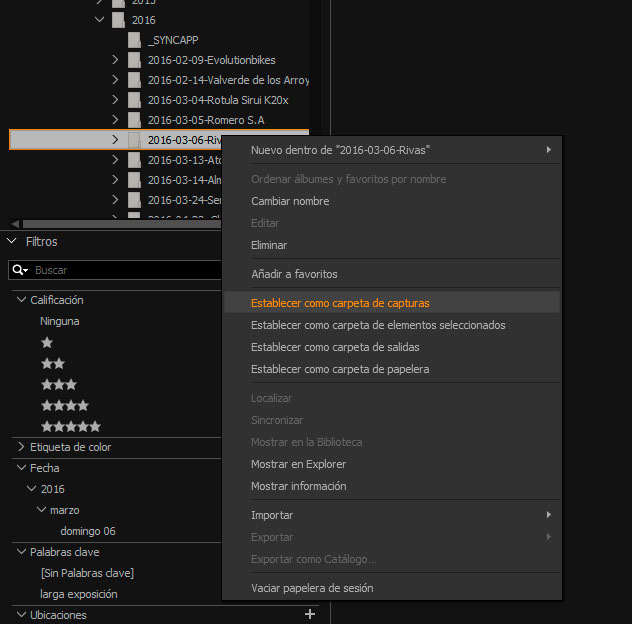
Task: Click Vaciar papelera de sesión
Action: [x=312, y=588]
